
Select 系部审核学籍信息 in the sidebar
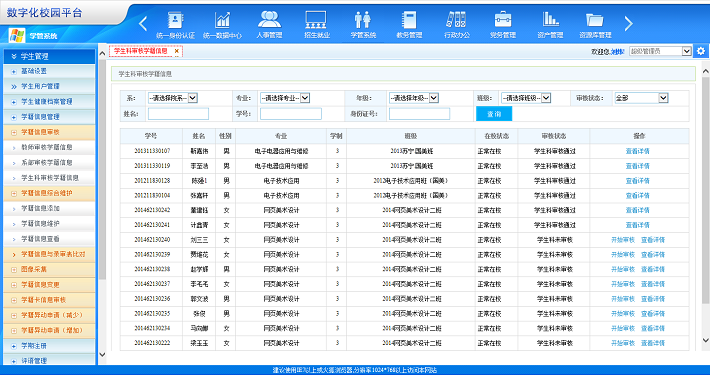[x=47, y=163]
